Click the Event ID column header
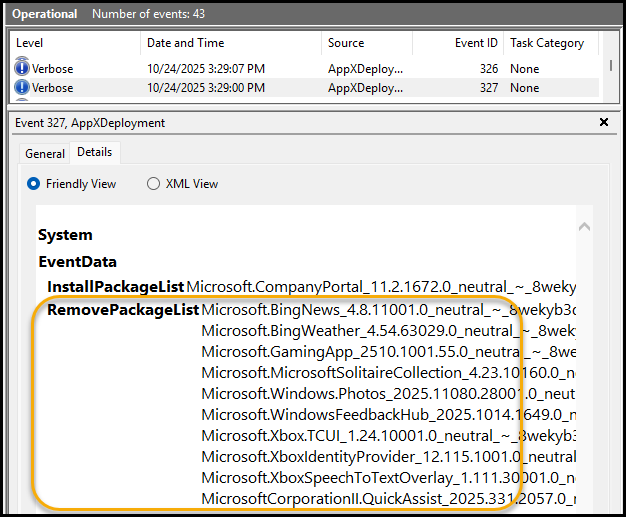626x517 pixels. tap(476, 43)
